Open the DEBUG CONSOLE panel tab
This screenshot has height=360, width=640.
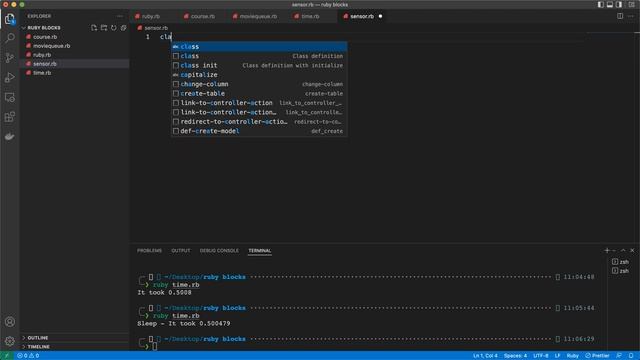click(219, 251)
